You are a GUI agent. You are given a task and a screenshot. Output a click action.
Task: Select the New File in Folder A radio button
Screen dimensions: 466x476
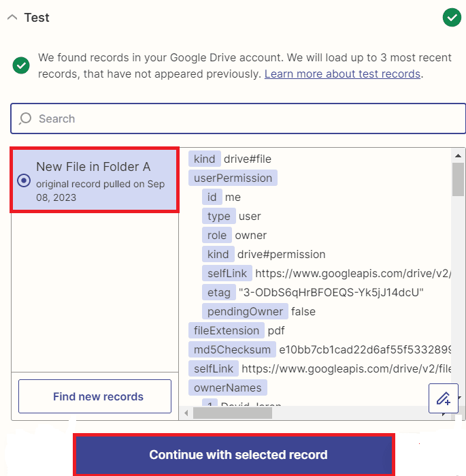tap(24, 180)
